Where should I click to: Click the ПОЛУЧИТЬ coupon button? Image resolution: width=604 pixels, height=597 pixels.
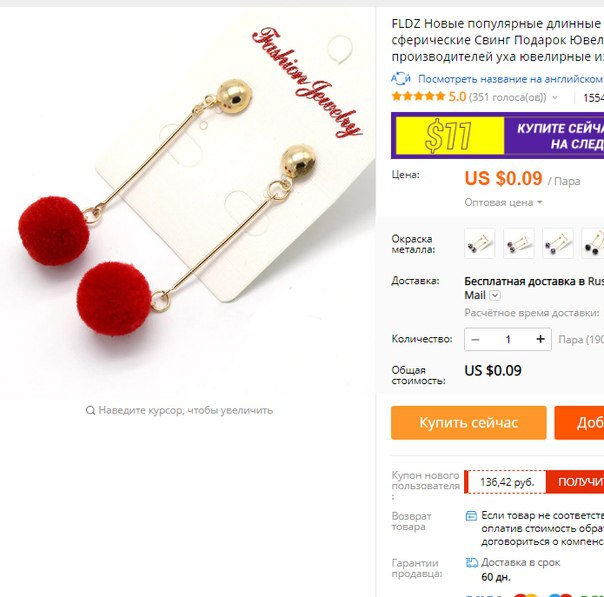(x=575, y=482)
